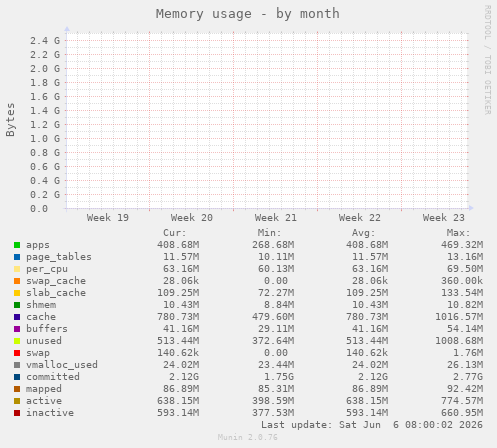497x448 pixels.
Task: Select the 'swap_cache' legend label
Action: (x=56, y=281)
